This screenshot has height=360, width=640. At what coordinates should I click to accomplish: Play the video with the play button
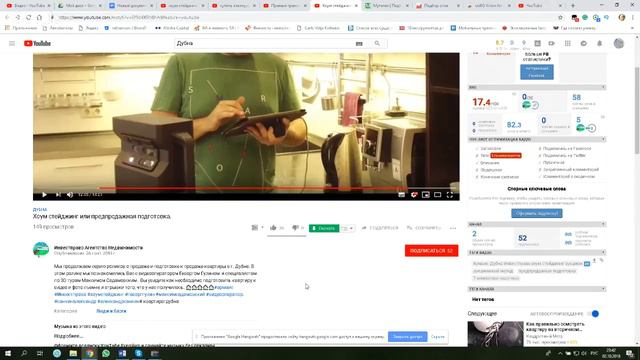(44, 195)
